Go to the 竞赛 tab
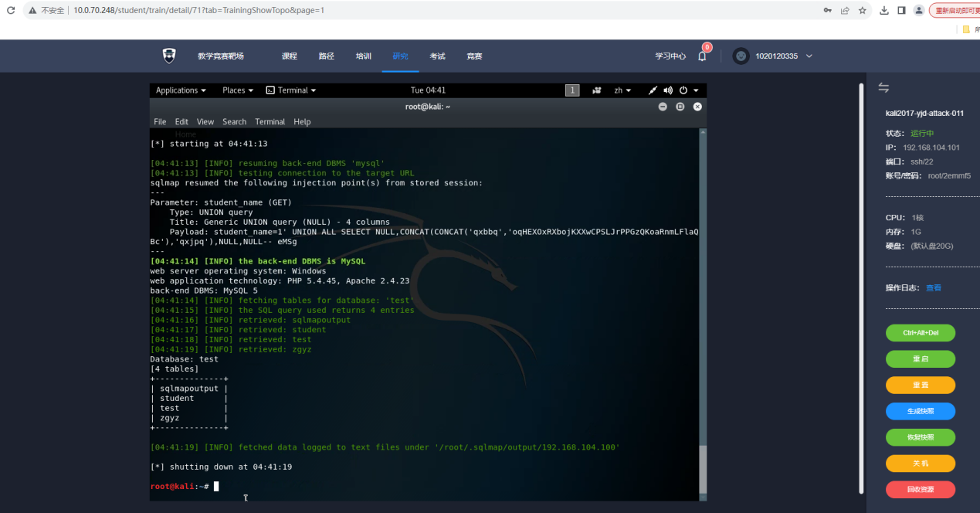980x513 pixels. pyautogui.click(x=474, y=56)
